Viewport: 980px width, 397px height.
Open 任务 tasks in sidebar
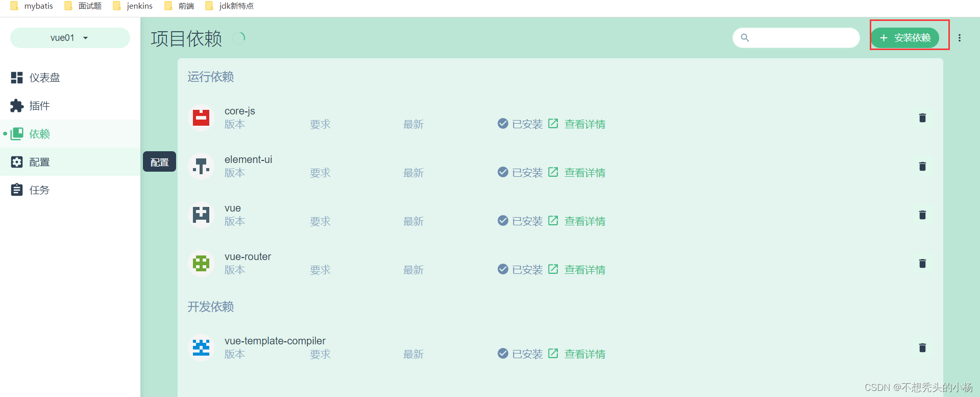[70, 190]
